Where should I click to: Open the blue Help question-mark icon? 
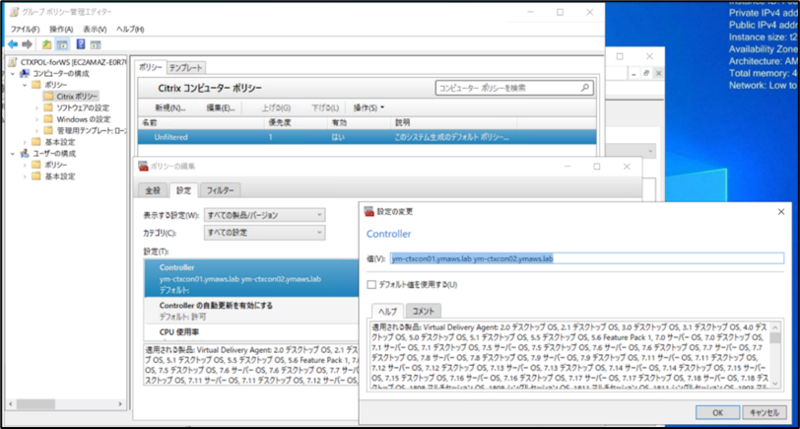pos(81,44)
